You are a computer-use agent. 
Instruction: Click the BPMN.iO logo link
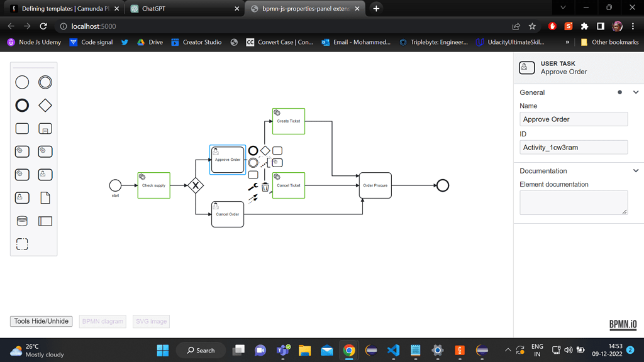[622, 324]
